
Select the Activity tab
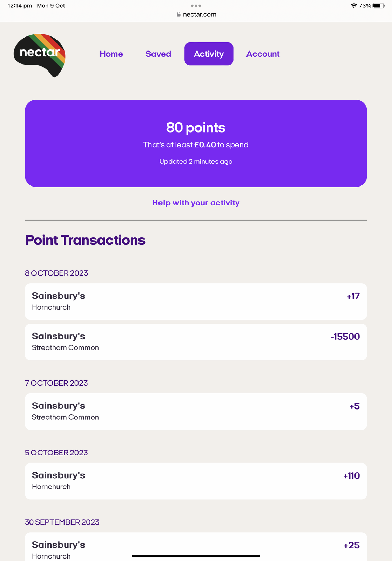pos(209,54)
